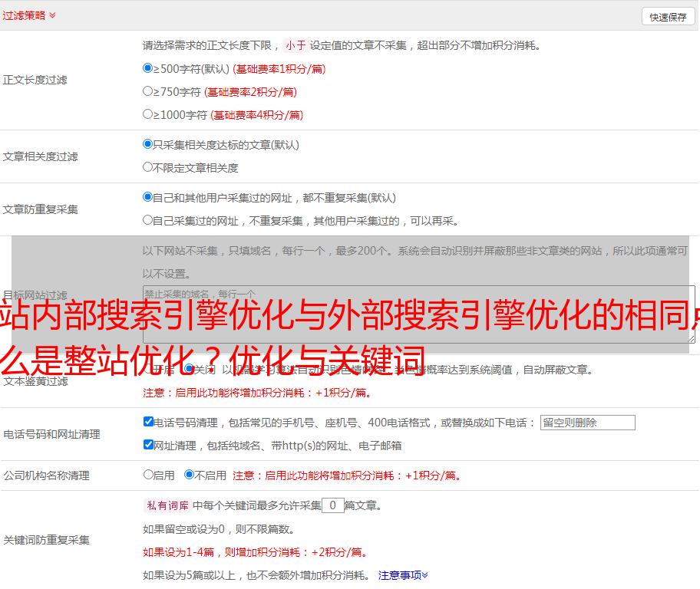Toggle the 电话号码清理 checkbox
The height and width of the screenshot is (589, 700).
click(148, 422)
